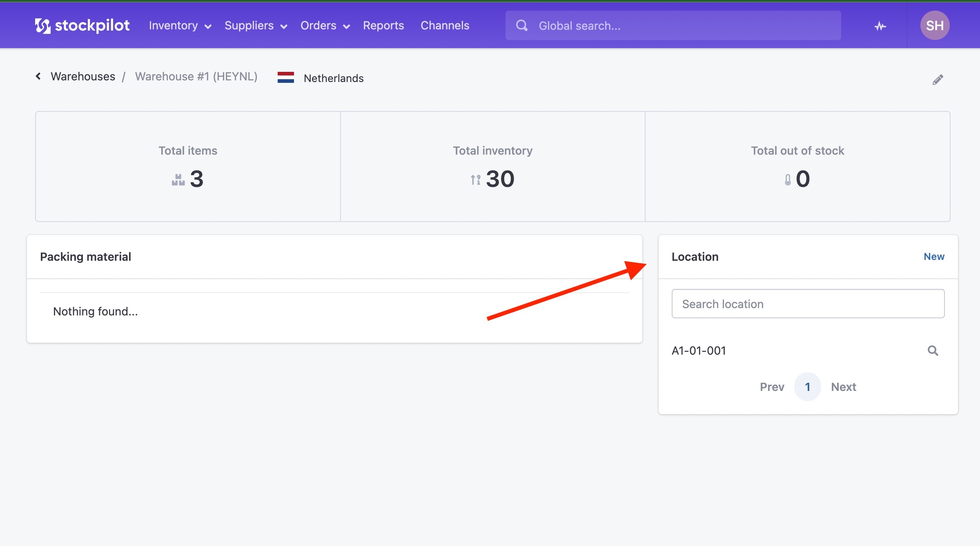Image resolution: width=980 pixels, height=546 pixels.
Task: Expand the Suppliers dropdown menu
Action: [256, 26]
